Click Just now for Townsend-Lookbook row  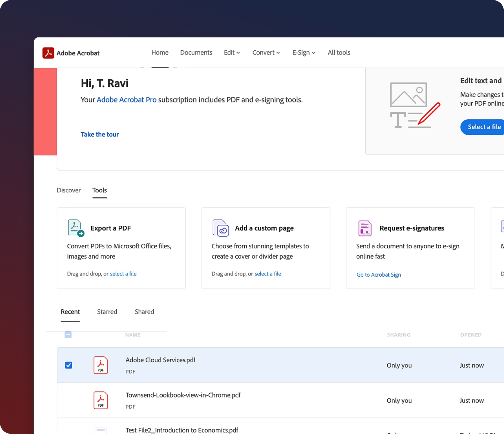click(x=472, y=401)
